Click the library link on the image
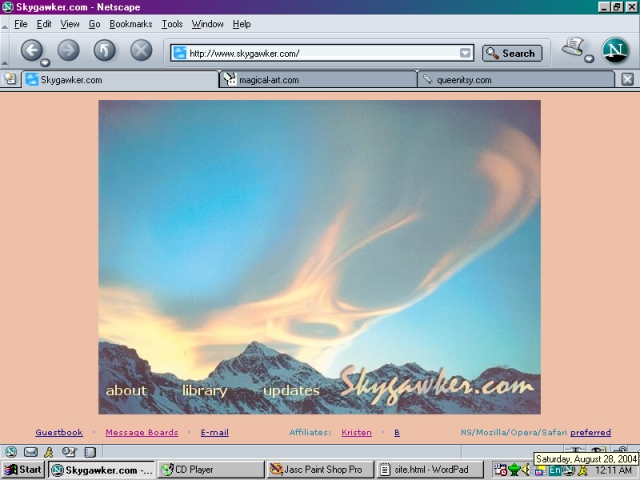Viewport: 640px width, 480px height. [204, 391]
